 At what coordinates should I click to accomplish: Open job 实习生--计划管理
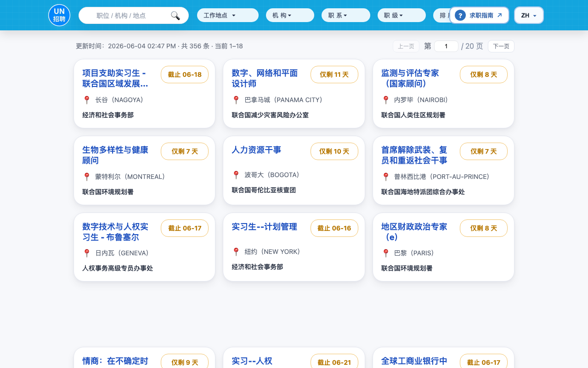click(x=264, y=227)
